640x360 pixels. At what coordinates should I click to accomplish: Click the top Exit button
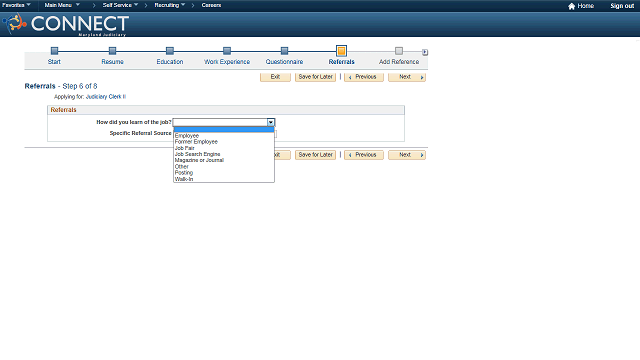pos(275,77)
